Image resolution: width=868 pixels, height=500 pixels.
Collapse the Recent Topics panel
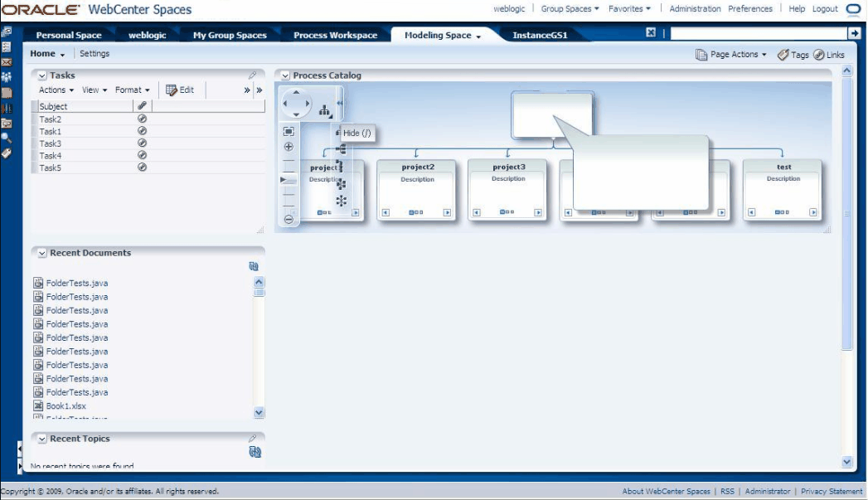tap(42, 439)
